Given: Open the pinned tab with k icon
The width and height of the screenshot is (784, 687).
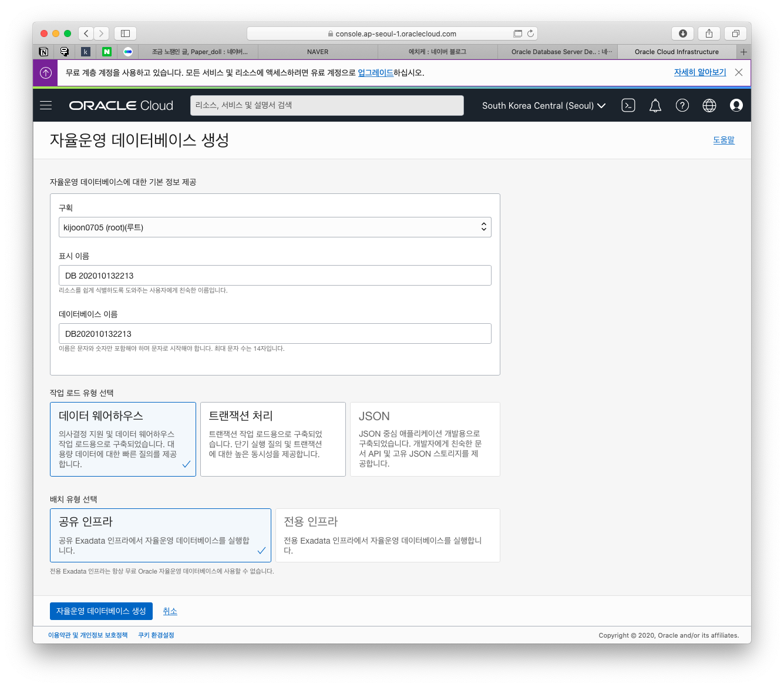Looking at the screenshot, I should (86, 52).
